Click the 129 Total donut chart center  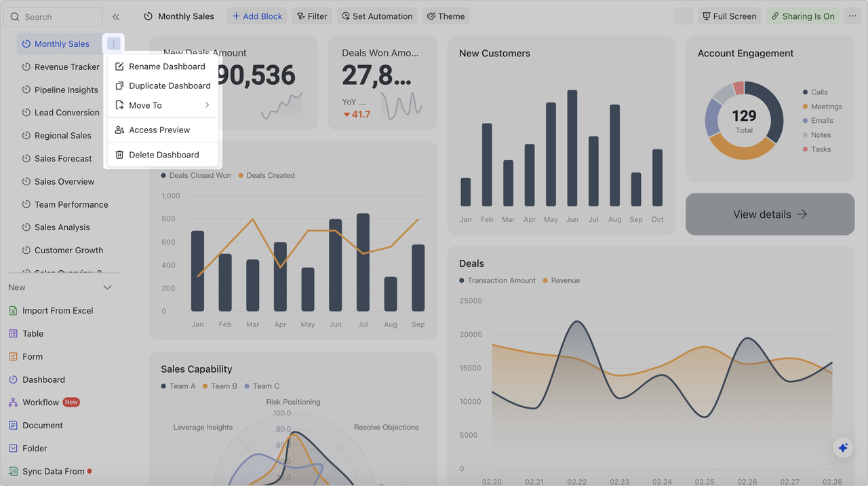click(x=744, y=121)
